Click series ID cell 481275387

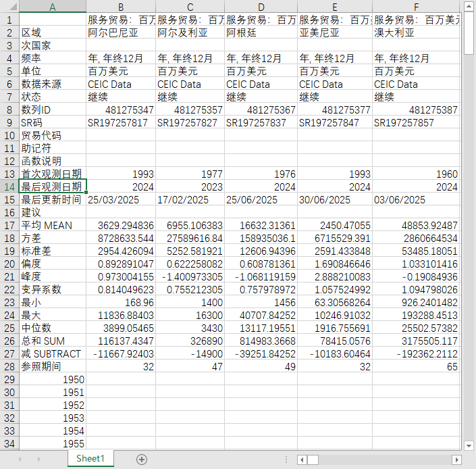(x=416, y=109)
